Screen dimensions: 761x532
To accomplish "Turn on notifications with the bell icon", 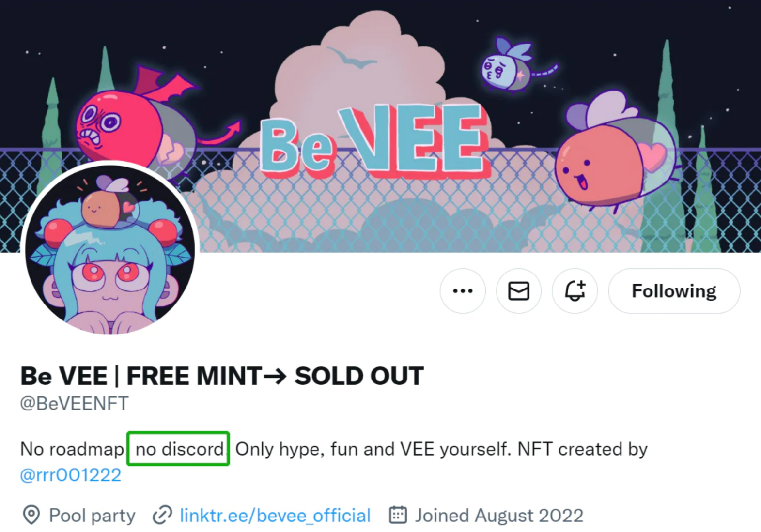I will (575, 291).
